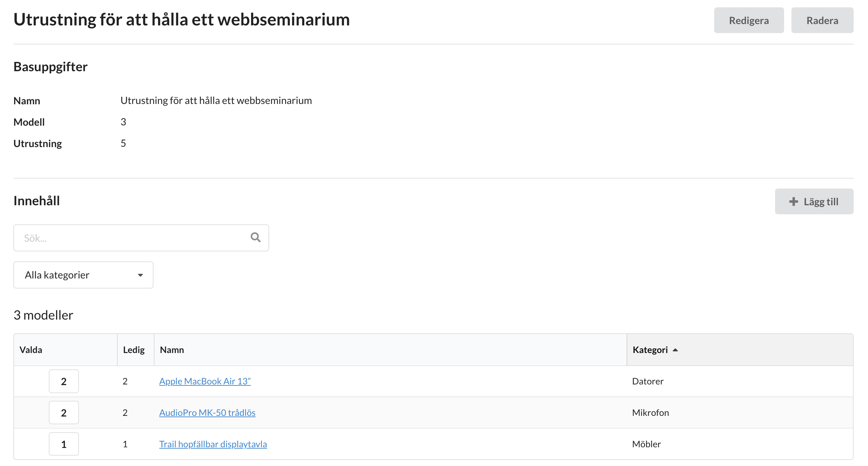Click the Datorer category cell
868x466 pixels.
point(647,381)
